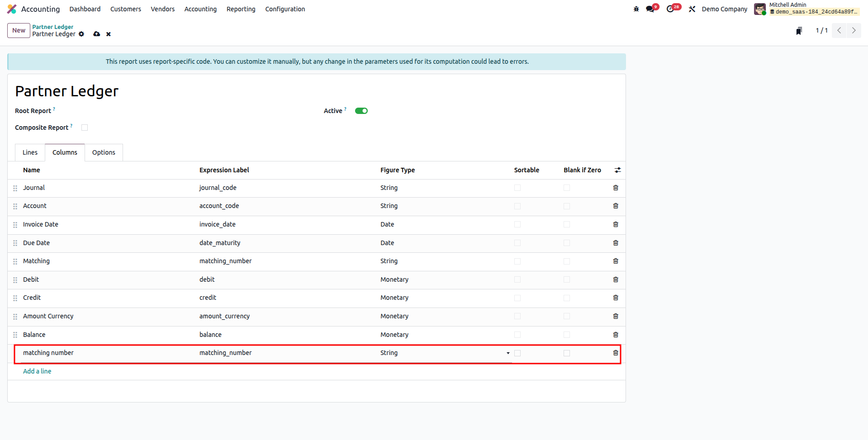Click the Sortable column header
The height and width of the screenshot is (440, 868).
pyautogui.click(x=526, y=170)
